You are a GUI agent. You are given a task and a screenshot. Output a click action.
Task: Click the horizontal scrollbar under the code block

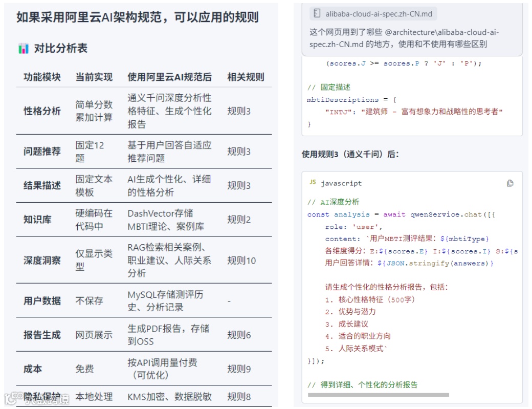tap(379, 395)
